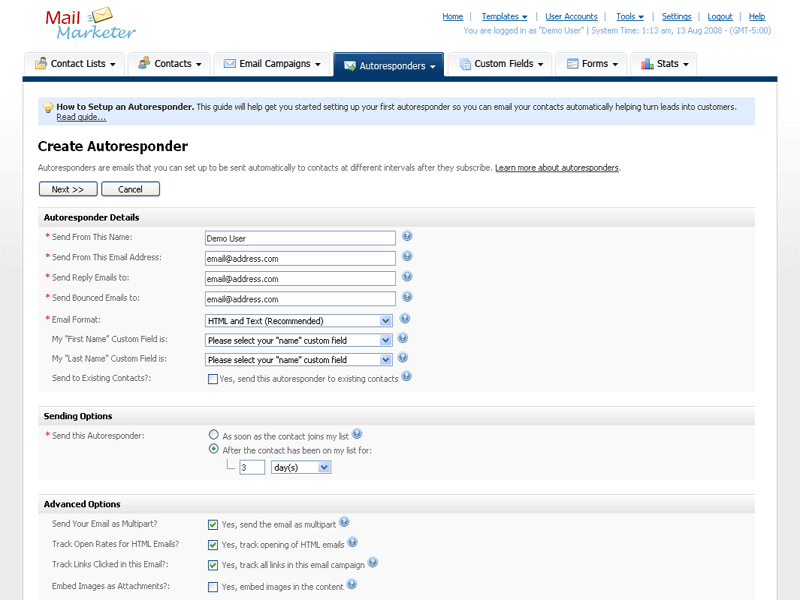The image size is (800, 600).
Task: Open the Email Format dropdown
Action: coord(298,321)
